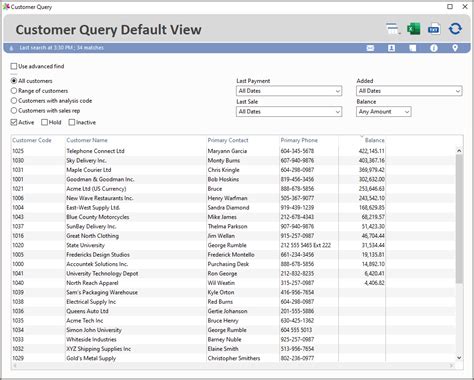Click the vertical scrollbar up arrow
Image resolution: width=474 pixels, height=380 pixels.
[x=459, y=151]
